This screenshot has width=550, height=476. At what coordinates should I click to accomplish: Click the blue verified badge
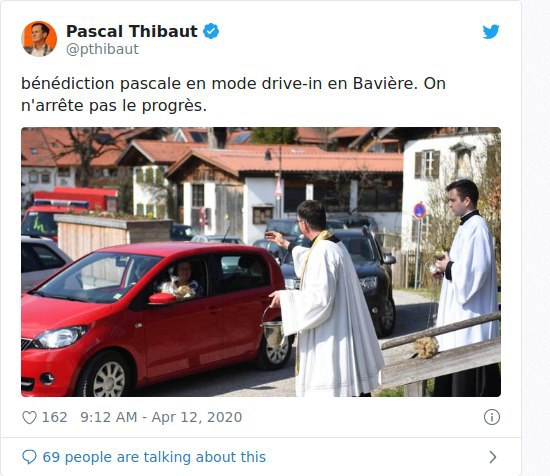click(x=211, y=31)
